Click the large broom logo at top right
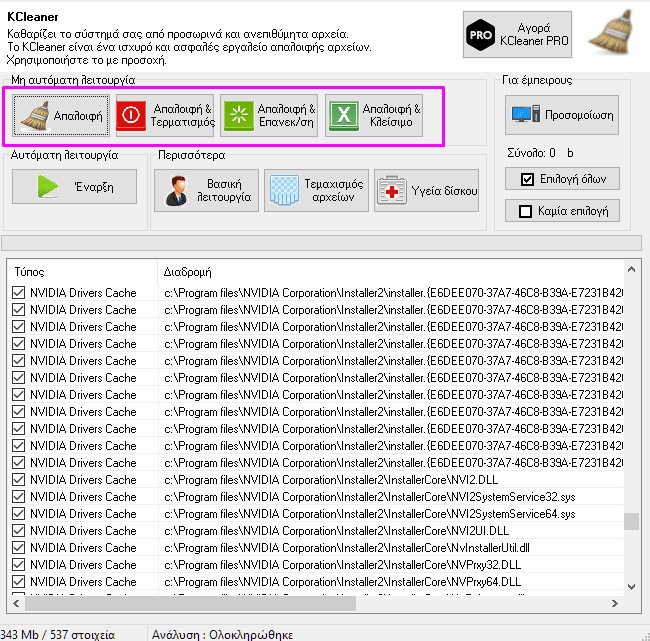Viewport: 650px width, 641px height. click(611, 33)
